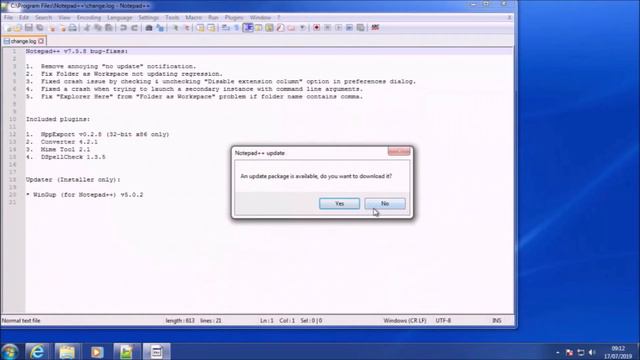Open the Encoding menu
Screen dimensions: 640x360
tap(89, 18)
